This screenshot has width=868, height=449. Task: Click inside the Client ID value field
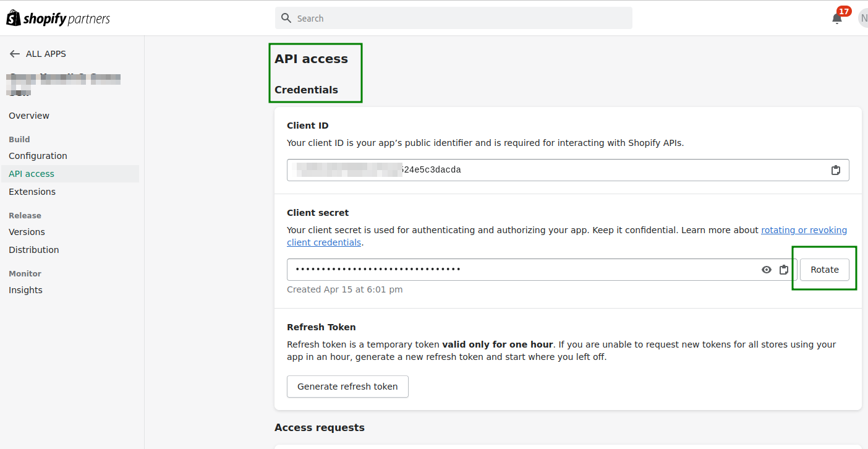(556, 170)
